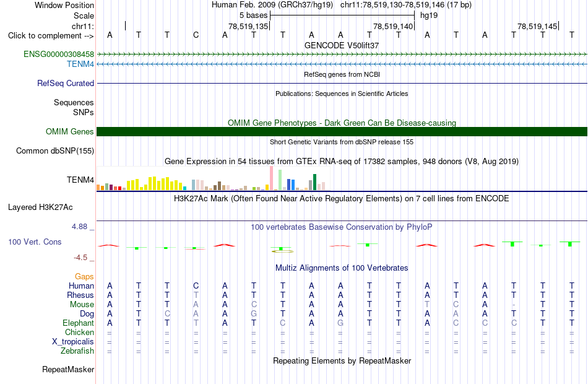This screenshot has height=384, width=588.
Task: Click the 'Click to complement -->' label
Action: (51, 36)
